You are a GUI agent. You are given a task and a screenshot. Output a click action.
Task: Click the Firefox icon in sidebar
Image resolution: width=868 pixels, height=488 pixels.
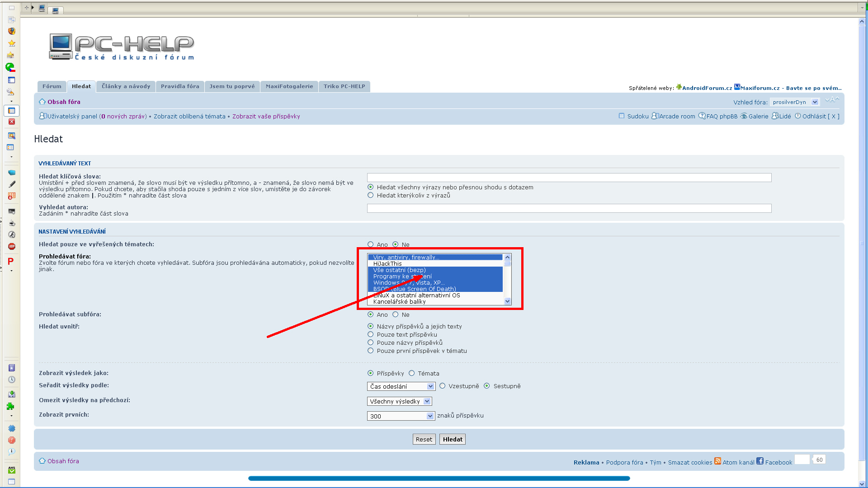point(12,31)
